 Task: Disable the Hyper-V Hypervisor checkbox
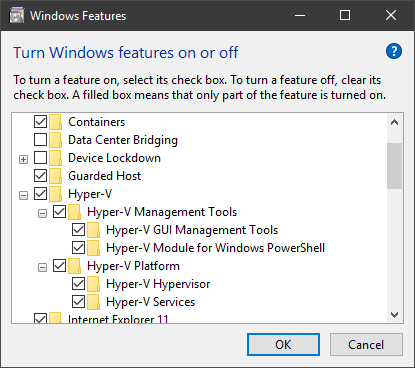(x=78, y=284)
